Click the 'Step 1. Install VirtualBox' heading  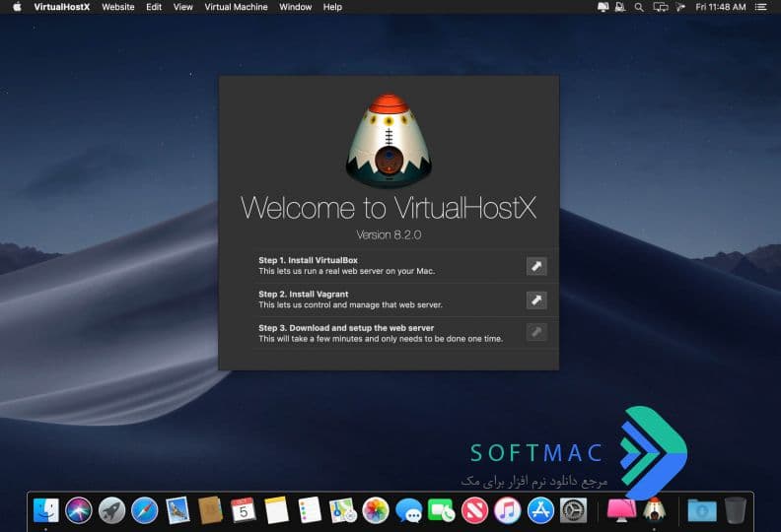(308, 260)
